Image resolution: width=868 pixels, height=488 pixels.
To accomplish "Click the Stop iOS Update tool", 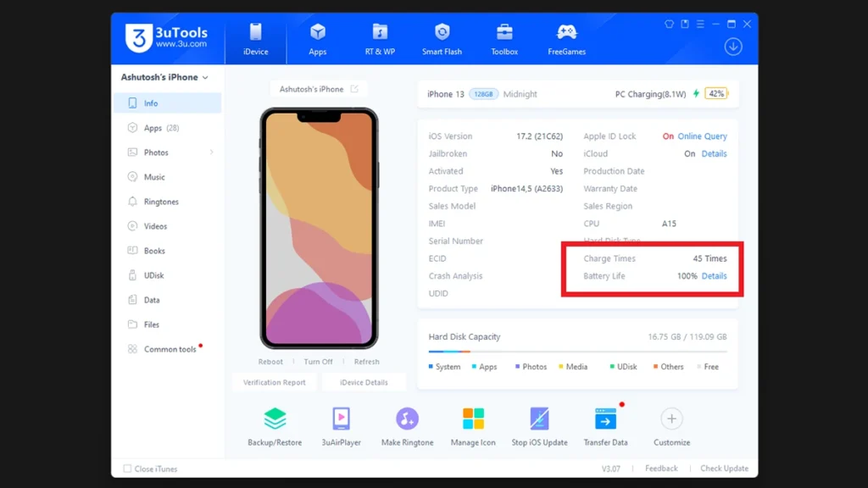I will [539, 427].
